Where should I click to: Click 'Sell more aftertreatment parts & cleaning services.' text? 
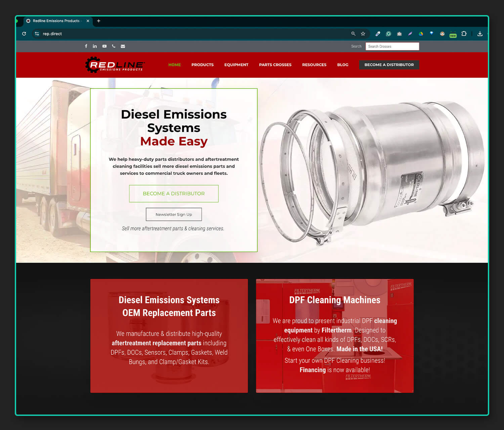click(x=173, y=228)
